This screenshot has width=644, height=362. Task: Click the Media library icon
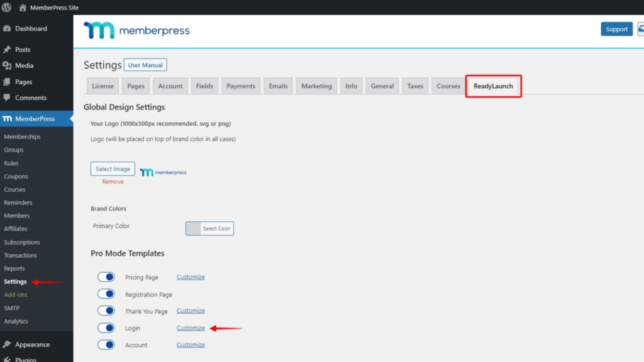click(x=8, y=65)
